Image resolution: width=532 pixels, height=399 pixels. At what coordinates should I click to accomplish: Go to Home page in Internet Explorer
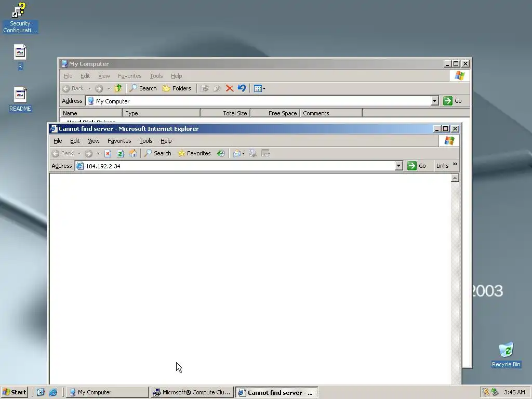133,153
